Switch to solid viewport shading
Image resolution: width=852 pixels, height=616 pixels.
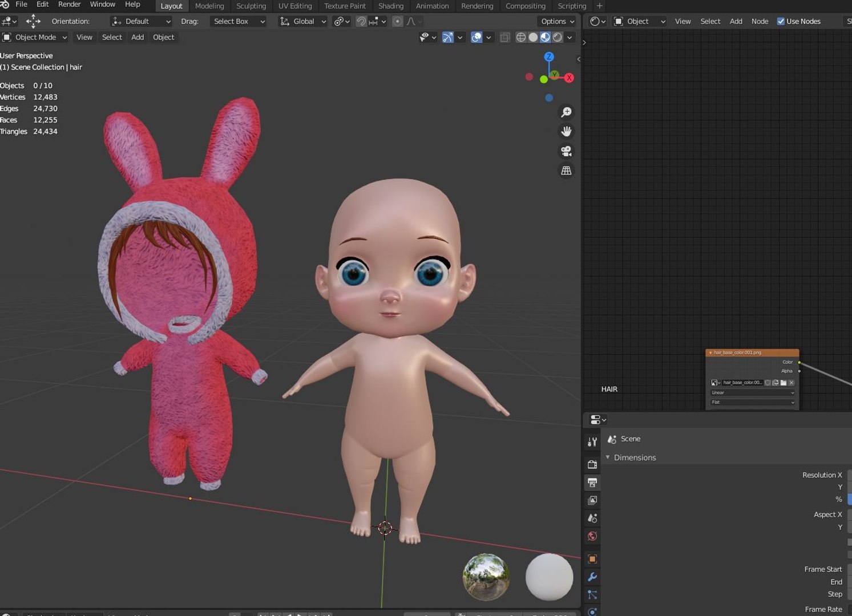click(x=533, y=37)
